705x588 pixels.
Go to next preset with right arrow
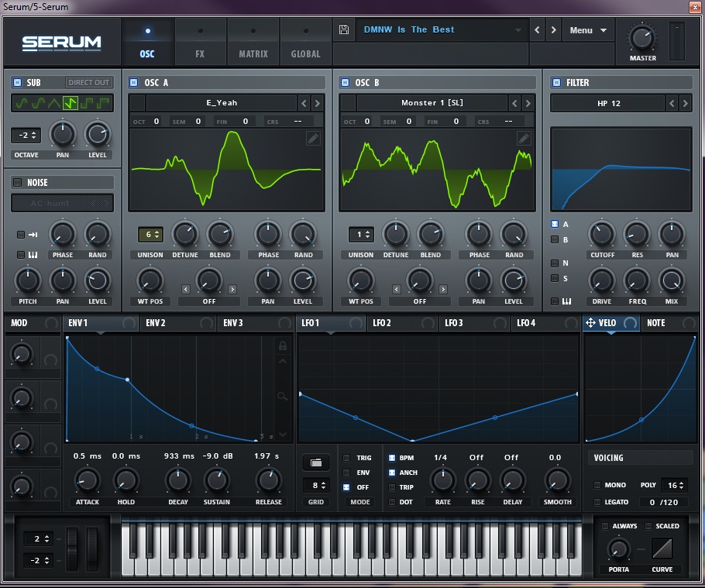point(553,30)
